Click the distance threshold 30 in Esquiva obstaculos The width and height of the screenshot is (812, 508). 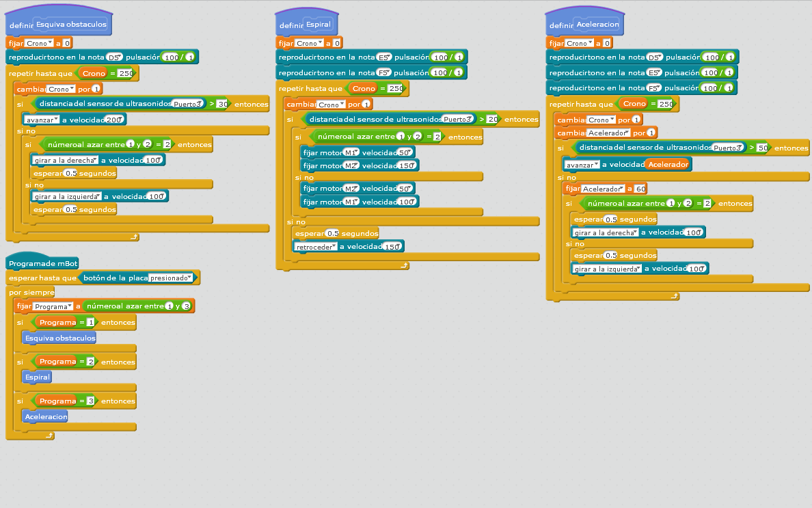click(x=223, y=104)
